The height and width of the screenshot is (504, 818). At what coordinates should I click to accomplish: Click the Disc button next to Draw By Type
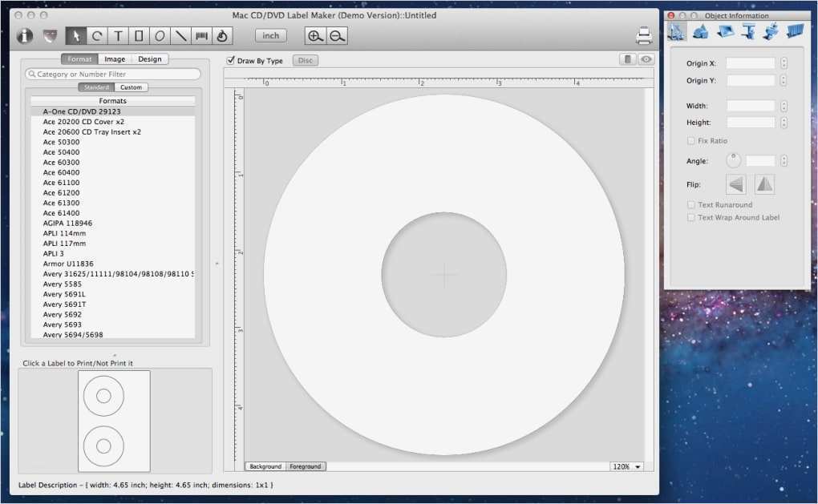(305, 60)
